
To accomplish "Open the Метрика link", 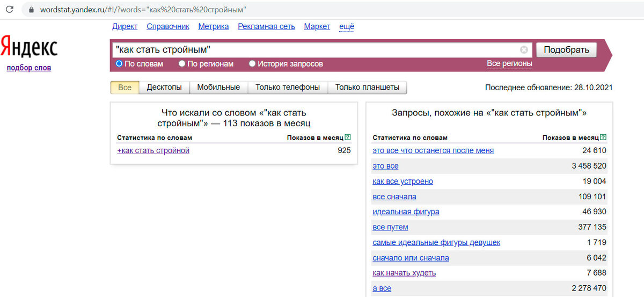I will pos(214,26).
